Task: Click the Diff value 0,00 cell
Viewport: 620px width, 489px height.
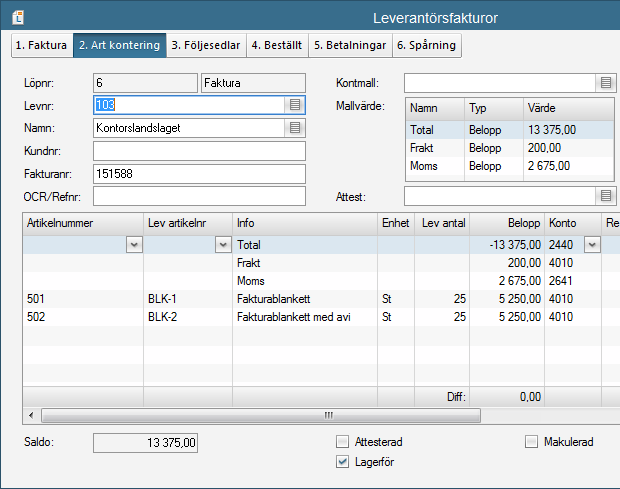Action: [x=507, y=397]
